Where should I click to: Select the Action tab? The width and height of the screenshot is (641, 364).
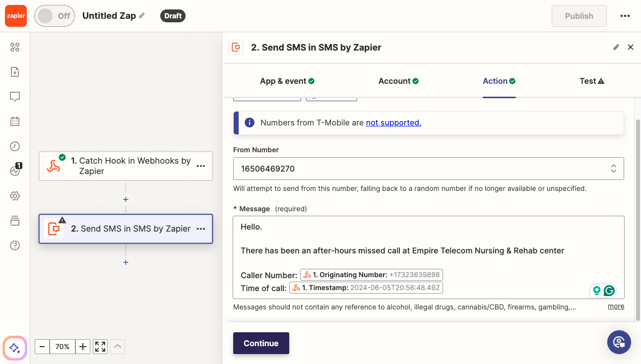click(x=499, y=81)
